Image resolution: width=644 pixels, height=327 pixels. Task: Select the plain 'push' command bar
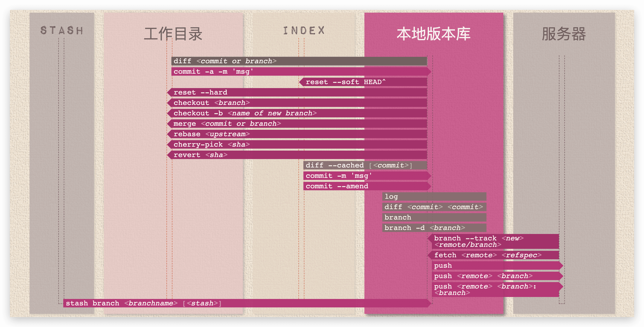(x=497, y=265)
